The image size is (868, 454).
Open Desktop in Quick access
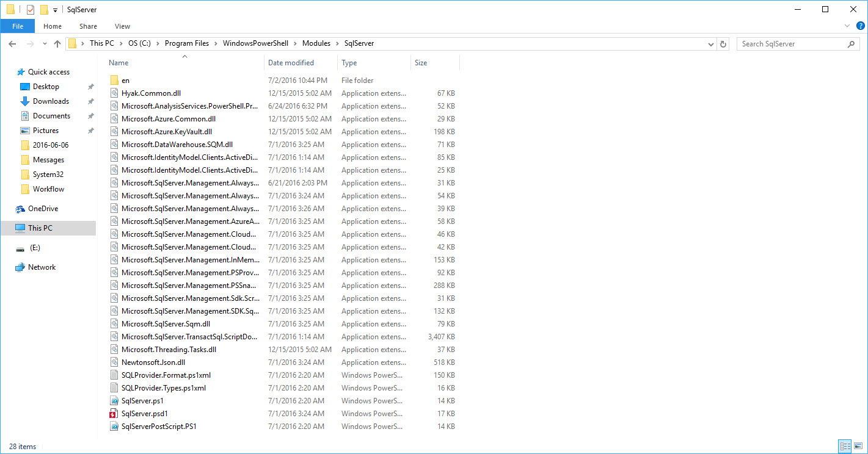coord(46,87)
